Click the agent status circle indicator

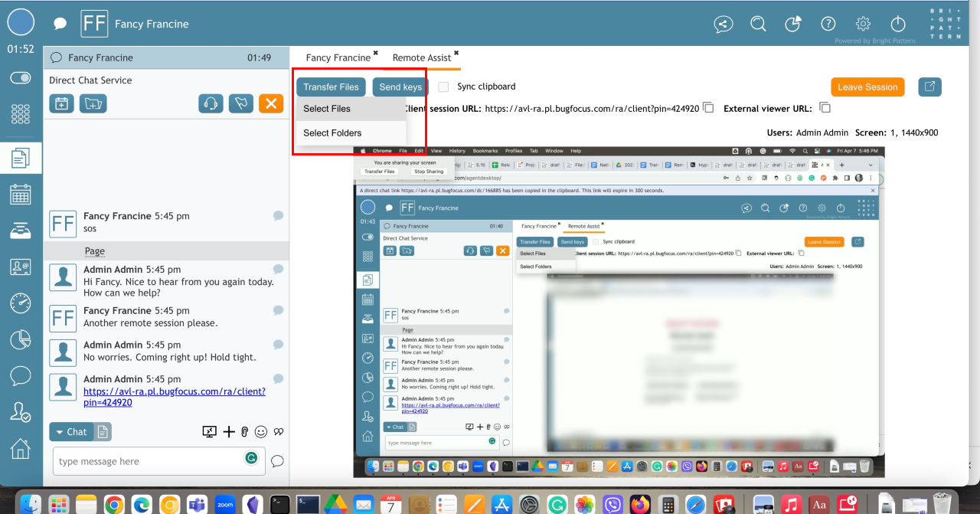(x=21, y=22)
